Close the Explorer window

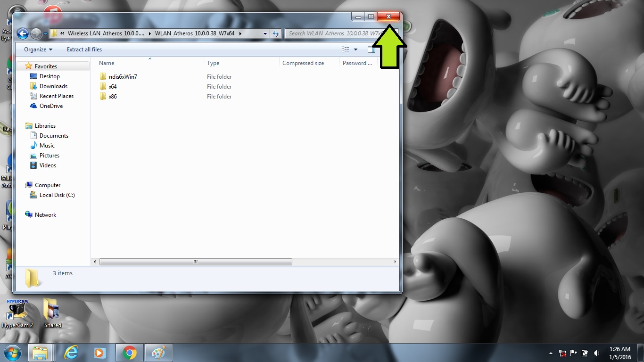pyautogui.click(x=388, y=17)
